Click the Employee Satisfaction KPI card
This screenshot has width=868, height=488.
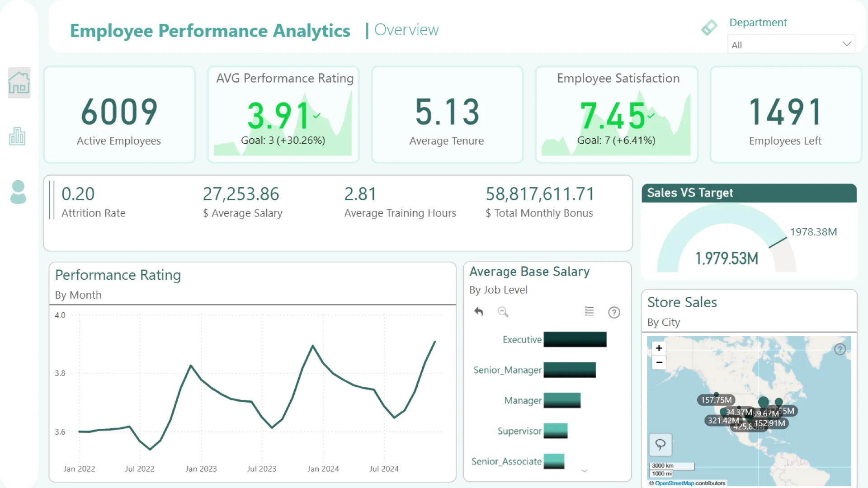(617, 115)
